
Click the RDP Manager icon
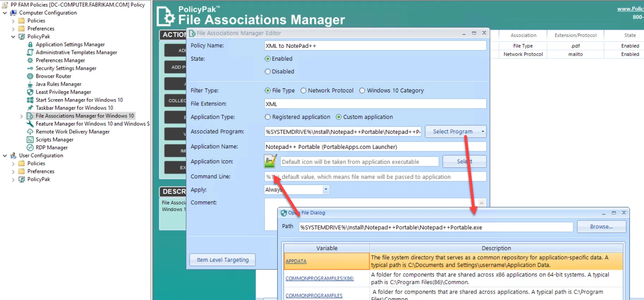tap(30, 147)
